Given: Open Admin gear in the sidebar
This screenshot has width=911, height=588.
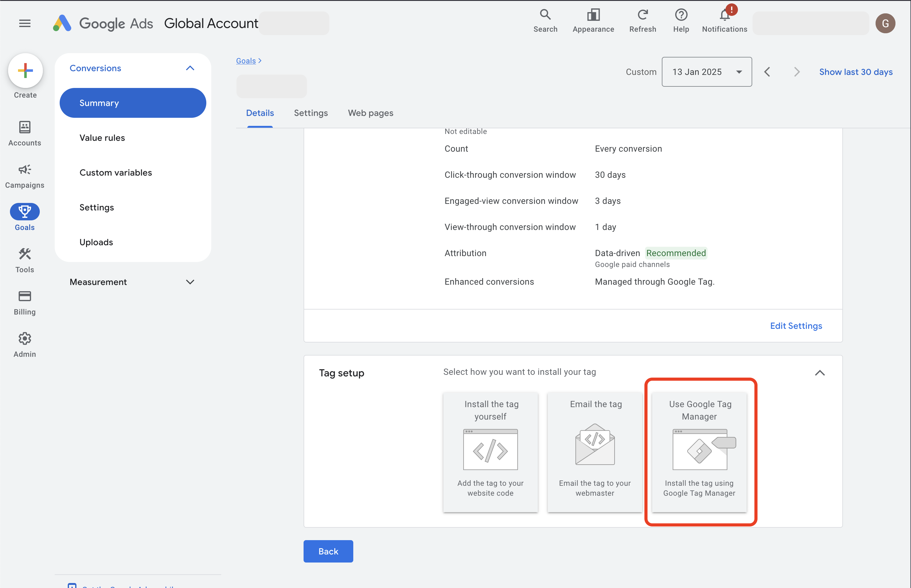Looking at the screenshot, I should (25, 345).
